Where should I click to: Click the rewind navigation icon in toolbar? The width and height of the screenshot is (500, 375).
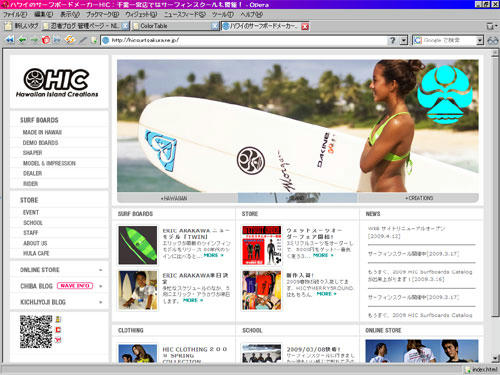(x=10, y=40)
